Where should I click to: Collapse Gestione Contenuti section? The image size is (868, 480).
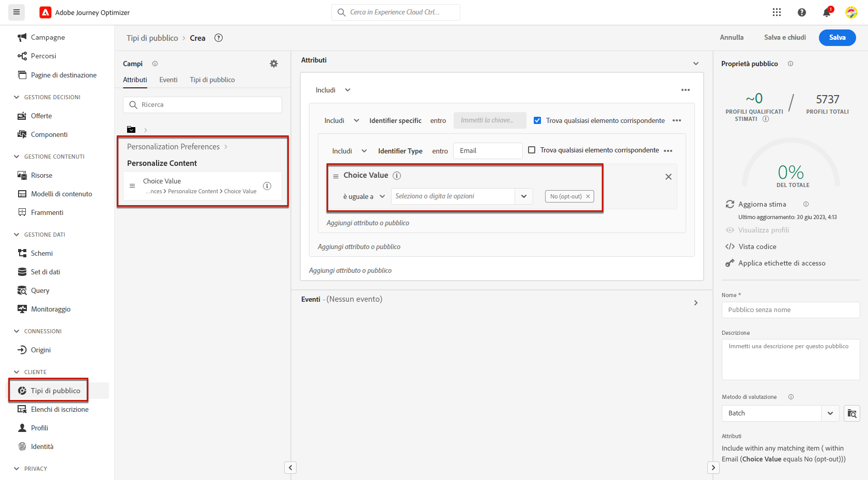(17, 157)
